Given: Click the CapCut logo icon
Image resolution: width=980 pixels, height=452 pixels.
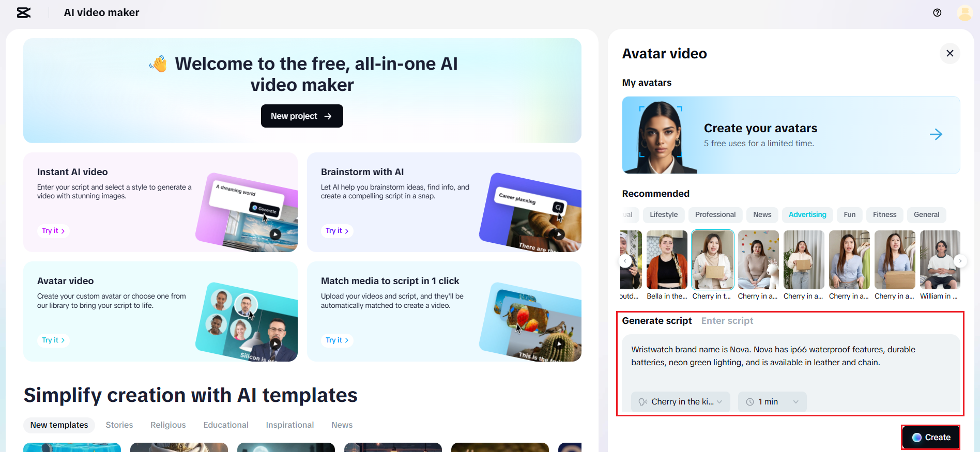Looking at the screenshot, I should coord(24,12).
